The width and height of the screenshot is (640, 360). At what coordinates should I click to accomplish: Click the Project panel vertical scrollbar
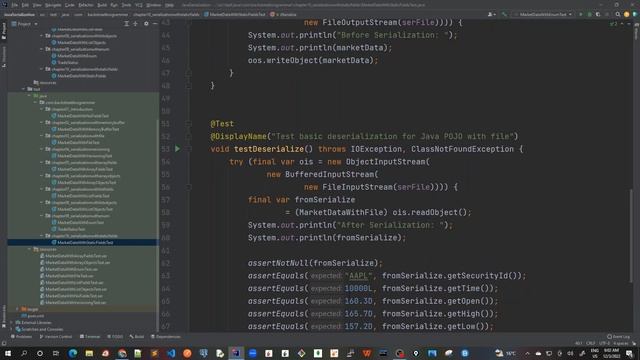158,224
